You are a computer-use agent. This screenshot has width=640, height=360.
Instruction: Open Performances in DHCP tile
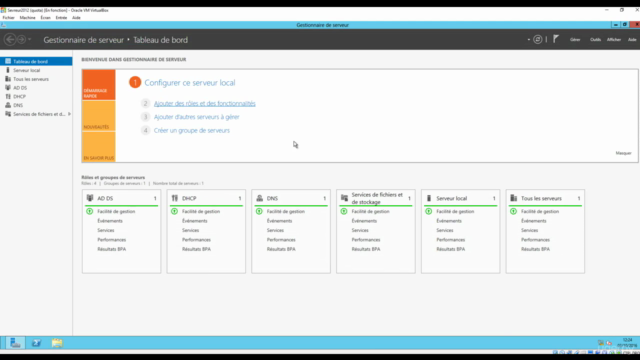tap(196, 240)
